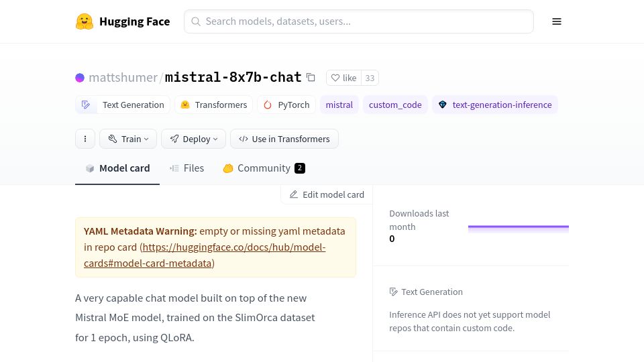Click the SlimOrca description paragraph
Image resolution: width=644 pixels, height=362 pixels.
tap(195, 318)
